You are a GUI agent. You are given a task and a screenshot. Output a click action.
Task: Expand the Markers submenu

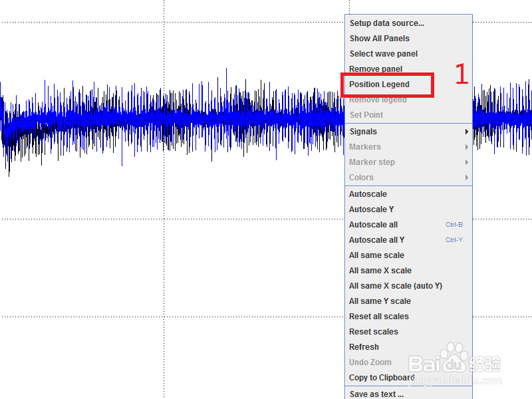408,146
